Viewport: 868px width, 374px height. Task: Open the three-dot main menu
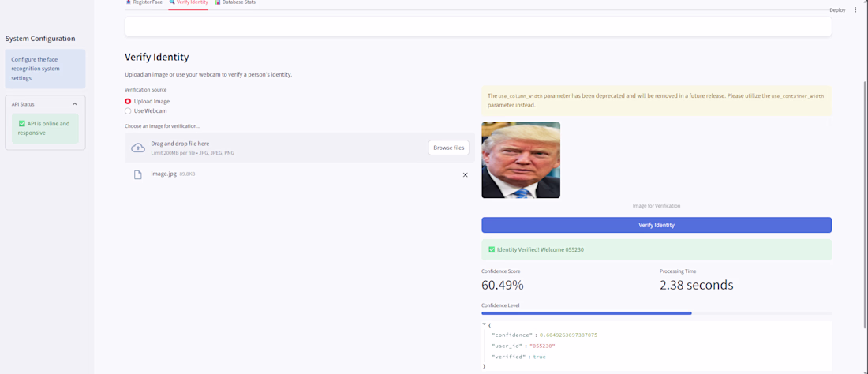pyautogui.click(x=855, y=10)
